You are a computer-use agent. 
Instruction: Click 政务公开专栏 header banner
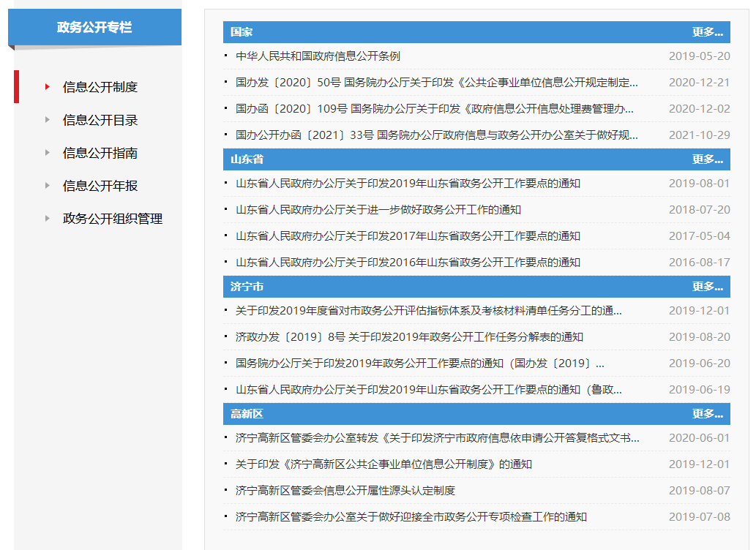(94, 27)
